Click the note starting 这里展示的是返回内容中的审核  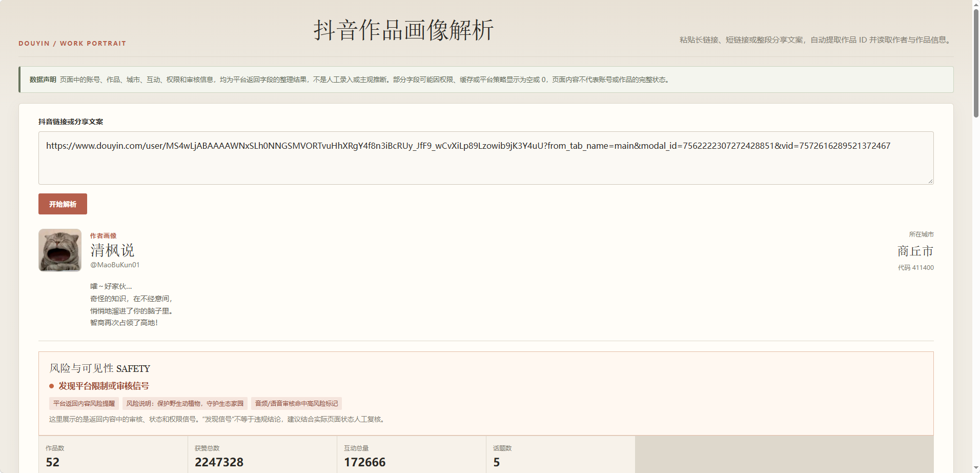coord(218,419)
